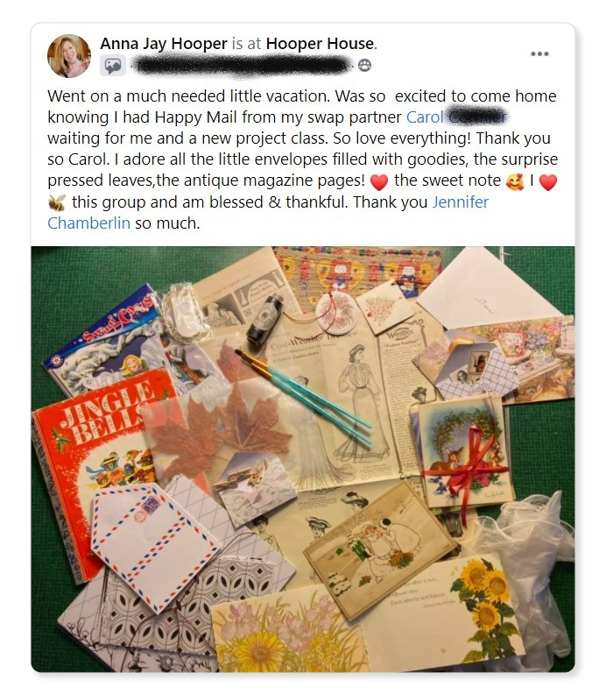Viewport: 606px width, 700px height.
Task: Click the red heart emoji after 'I'
Action: pos(548,181)
